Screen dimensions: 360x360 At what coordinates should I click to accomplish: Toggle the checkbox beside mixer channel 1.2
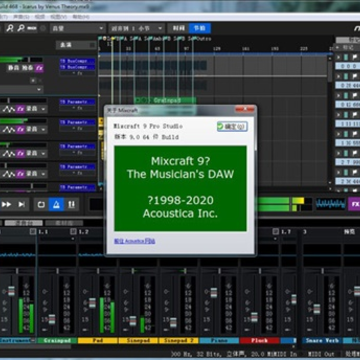click(73, 232)
